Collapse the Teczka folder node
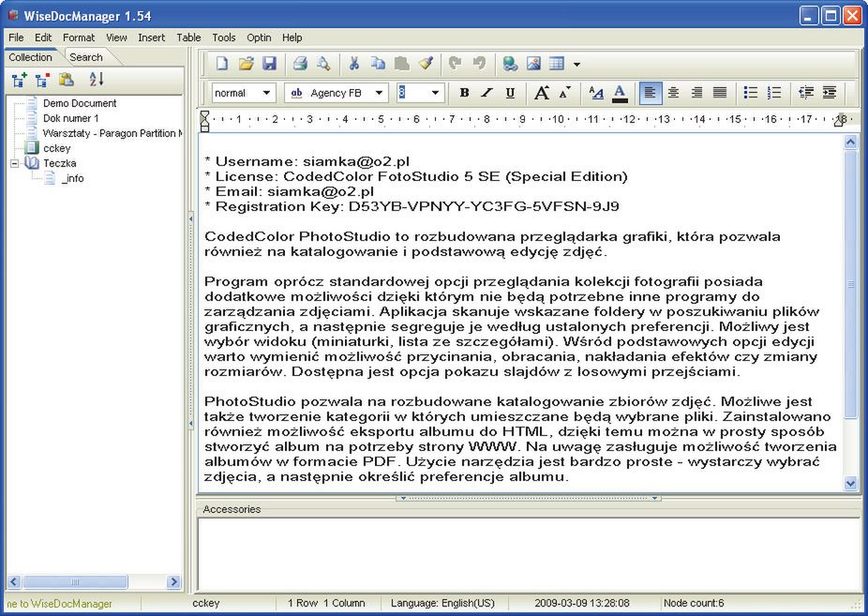Image resolution: width=868 pixels, height=616 pixels. point(15,163)
